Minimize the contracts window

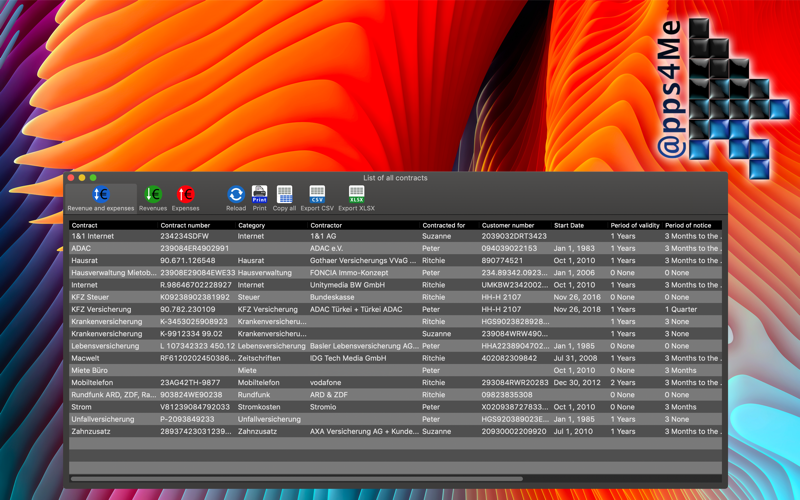[x=82, y=178]
